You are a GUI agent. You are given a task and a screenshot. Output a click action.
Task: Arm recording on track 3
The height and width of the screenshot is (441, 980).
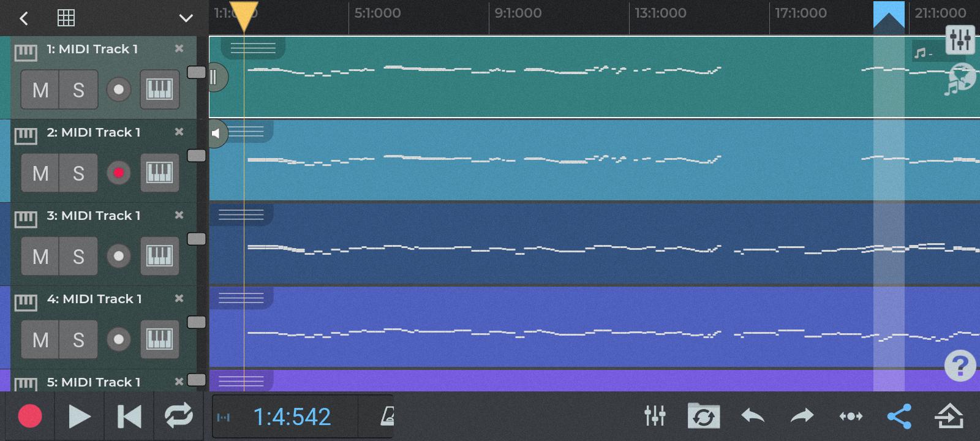(x=119, y=256)
